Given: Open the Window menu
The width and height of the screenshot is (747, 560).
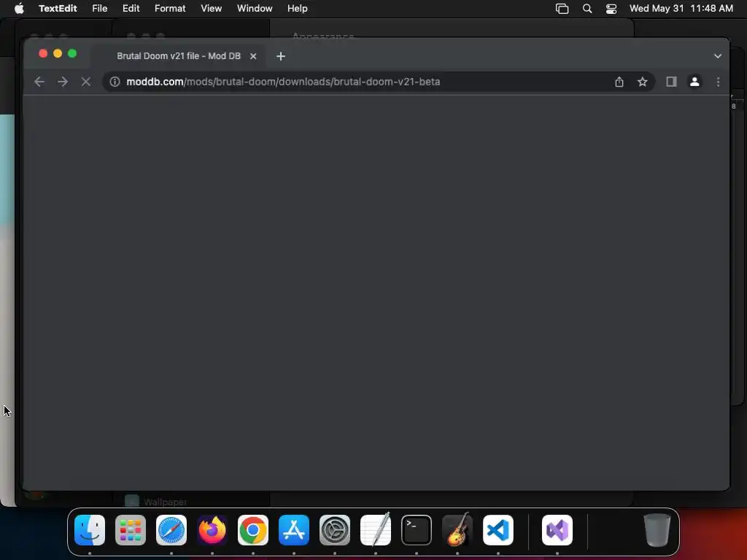Looking at the screenshot, I should click(255, 9).
